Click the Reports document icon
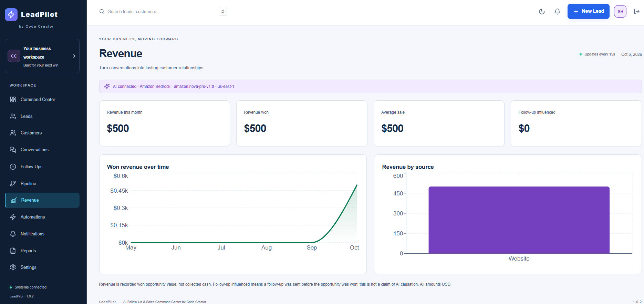644x304 pixels. 13,251
